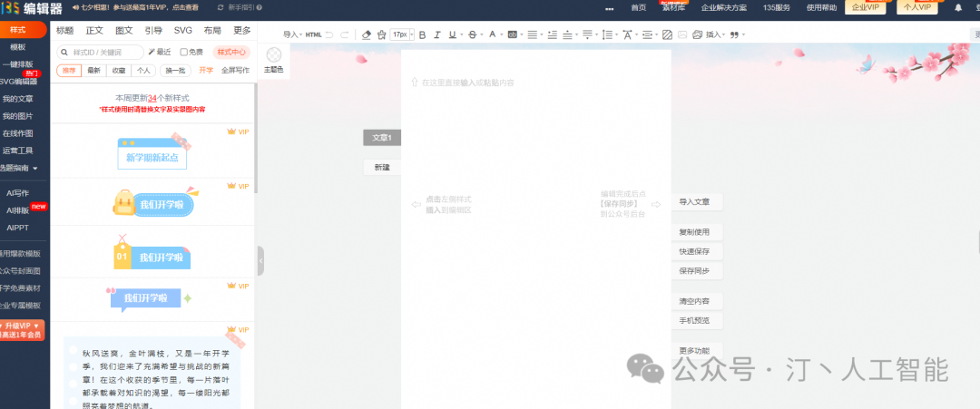Open the alignment dropdown arrow
Screen dimensions: 980x409
541,35
